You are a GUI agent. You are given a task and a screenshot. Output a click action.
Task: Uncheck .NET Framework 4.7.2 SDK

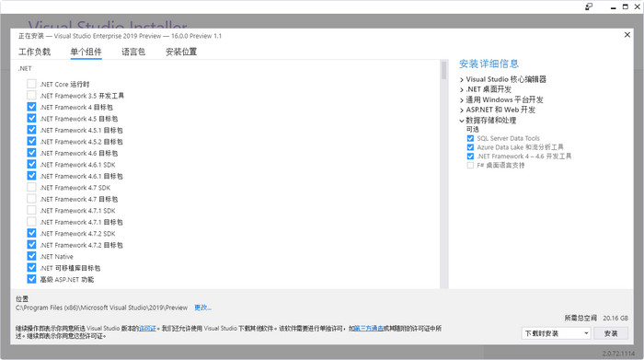[x=31, y=234]
